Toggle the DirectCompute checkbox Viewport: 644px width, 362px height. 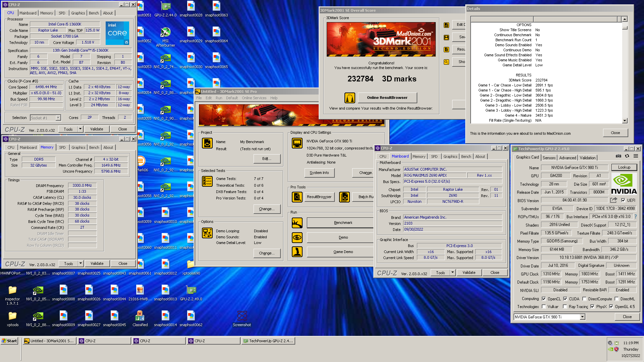584,299
